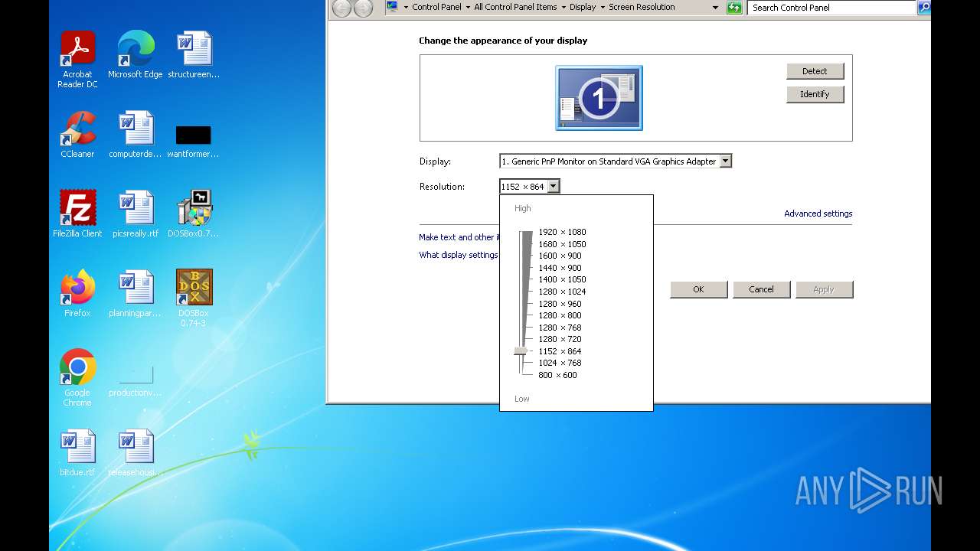980x551 pixels.
Task: Launch Firefox from the desktop
Action: click(x=77, y=293)
